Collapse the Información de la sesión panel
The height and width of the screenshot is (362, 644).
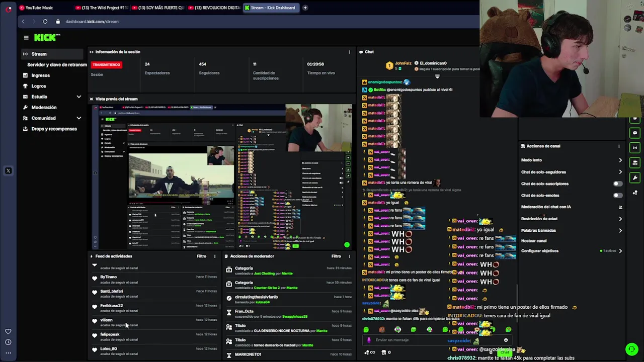91,52
